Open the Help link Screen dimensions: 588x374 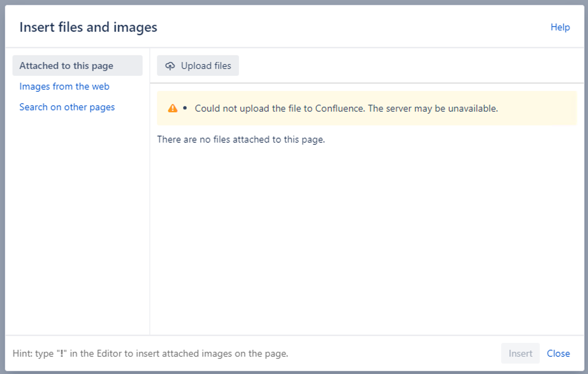(560, 27)
